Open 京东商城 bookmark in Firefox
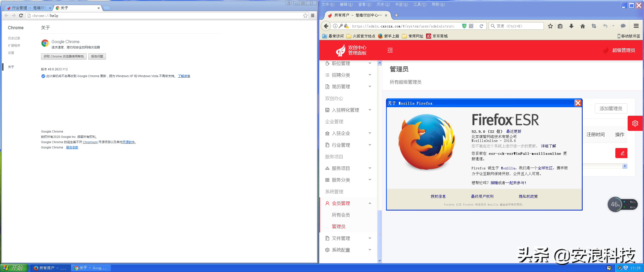The width and height of the screenshot is (644, 272). [437, 36]
